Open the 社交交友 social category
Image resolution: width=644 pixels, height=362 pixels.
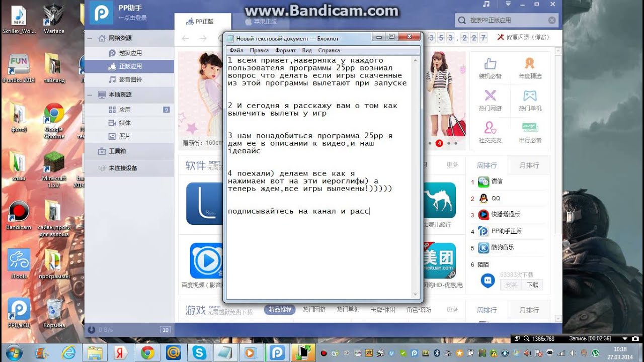pyautogui.click(x=490, y=132)
